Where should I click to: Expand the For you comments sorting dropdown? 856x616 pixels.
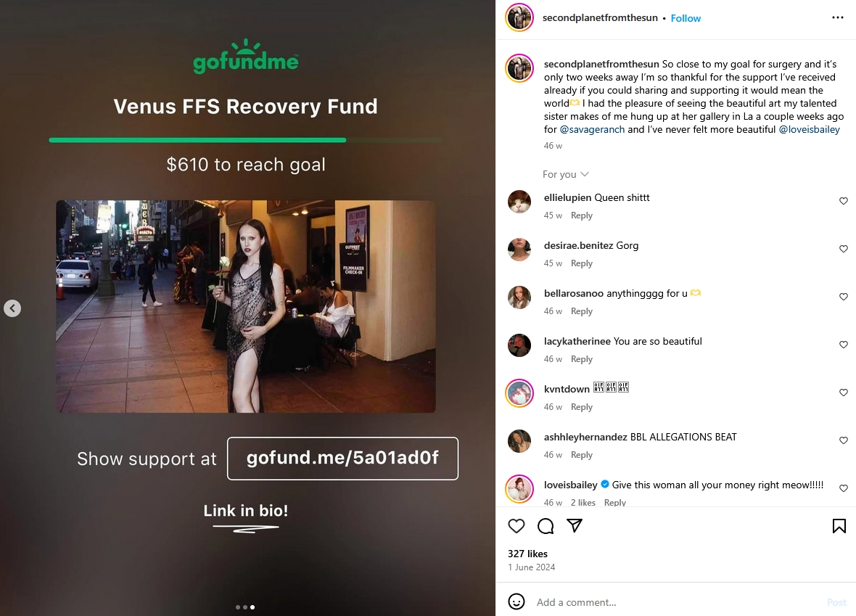point(566,174)
